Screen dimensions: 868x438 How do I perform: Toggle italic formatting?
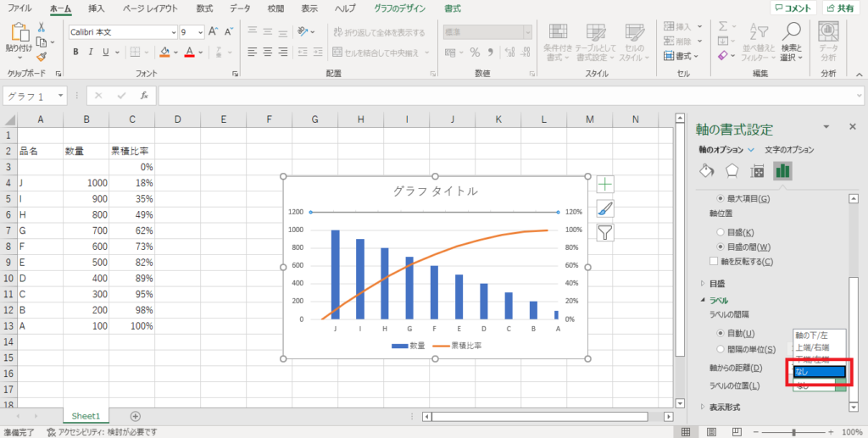[91, 52]
